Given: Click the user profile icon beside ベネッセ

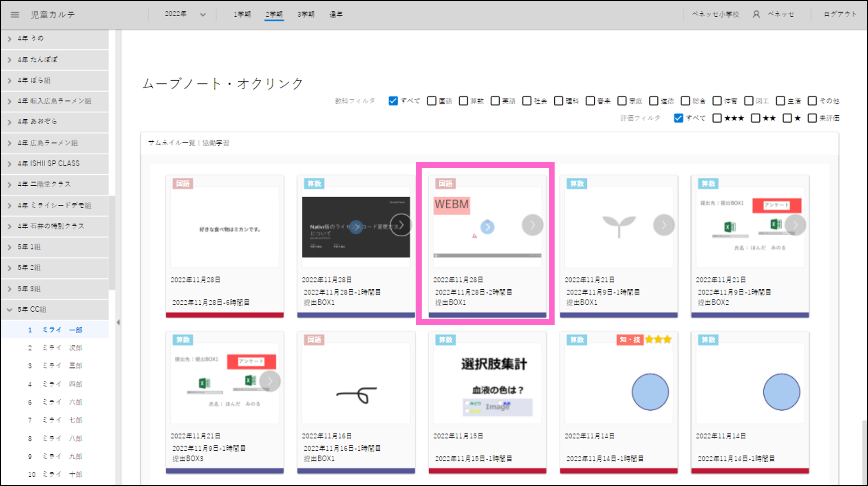Looking at the screenshot, I should (756, 15).
